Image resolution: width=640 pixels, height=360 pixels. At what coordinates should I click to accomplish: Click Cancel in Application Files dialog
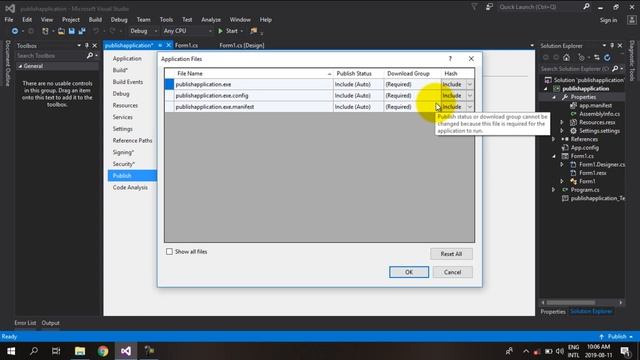tap(452, 272)
